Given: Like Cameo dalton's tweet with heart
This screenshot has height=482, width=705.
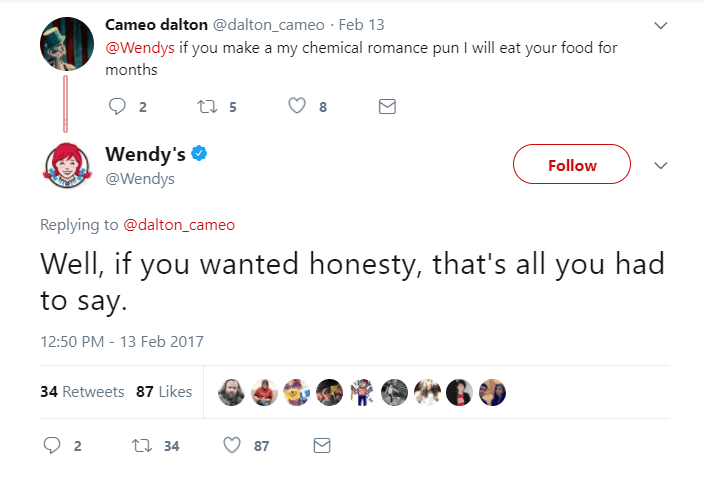Looking at the screenshot, I should coord(297,106).
